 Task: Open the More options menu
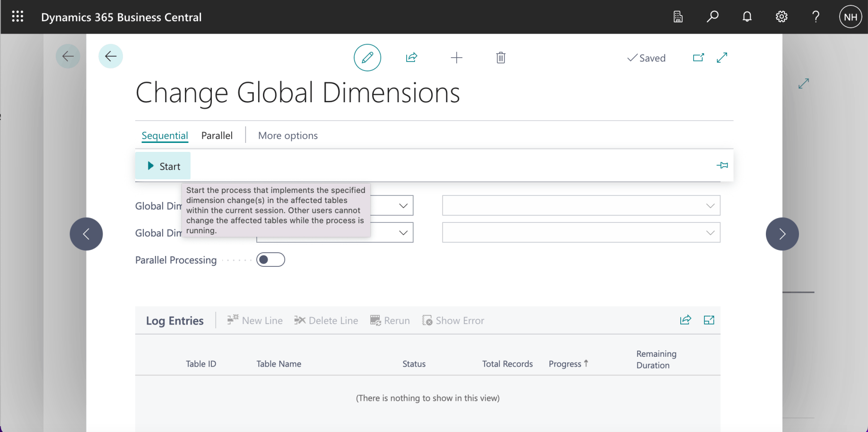pos(287,136)
